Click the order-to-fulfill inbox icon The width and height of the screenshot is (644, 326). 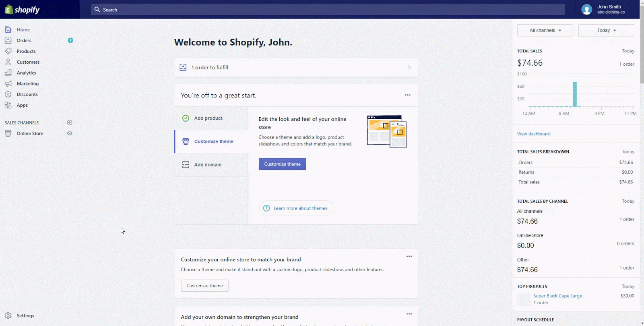(x=183, y=67)
